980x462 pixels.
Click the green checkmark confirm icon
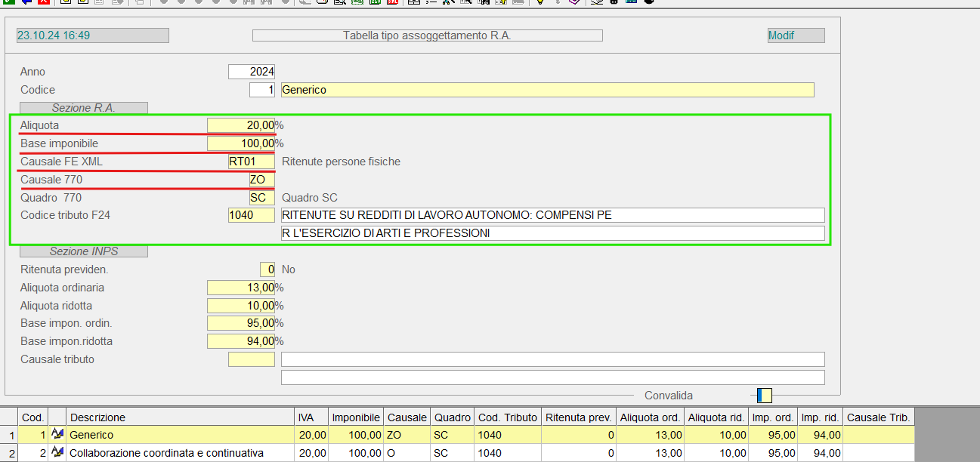[x=8, y=2]
